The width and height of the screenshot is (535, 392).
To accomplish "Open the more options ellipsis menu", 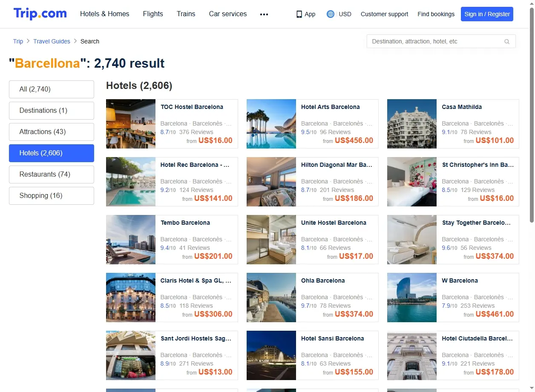I will pos(264,14).
